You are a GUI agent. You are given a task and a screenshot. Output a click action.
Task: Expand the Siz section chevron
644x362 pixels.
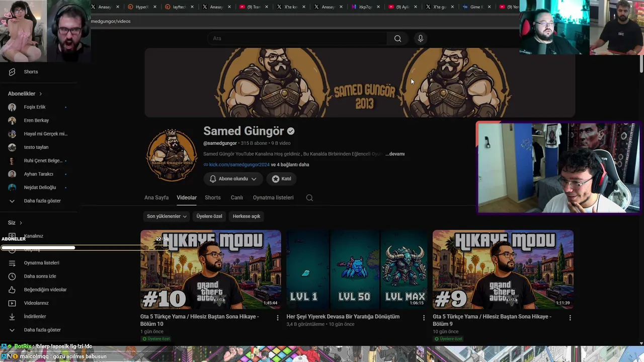pos(21,223)
